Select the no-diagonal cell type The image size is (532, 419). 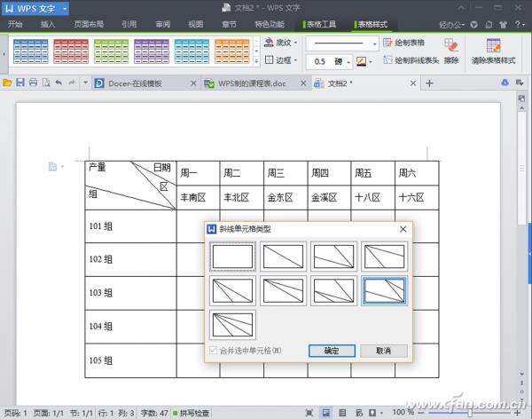[x=232, y=257]
